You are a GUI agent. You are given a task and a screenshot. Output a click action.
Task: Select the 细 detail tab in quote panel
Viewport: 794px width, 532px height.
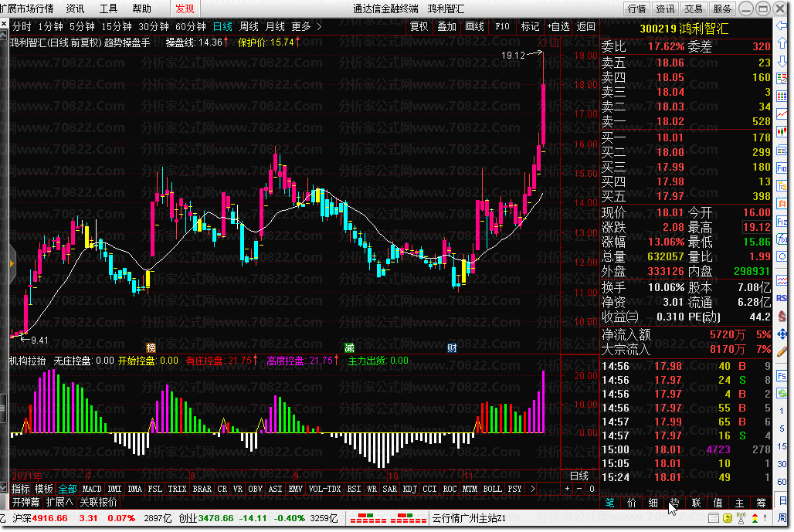tap(653, 503)
